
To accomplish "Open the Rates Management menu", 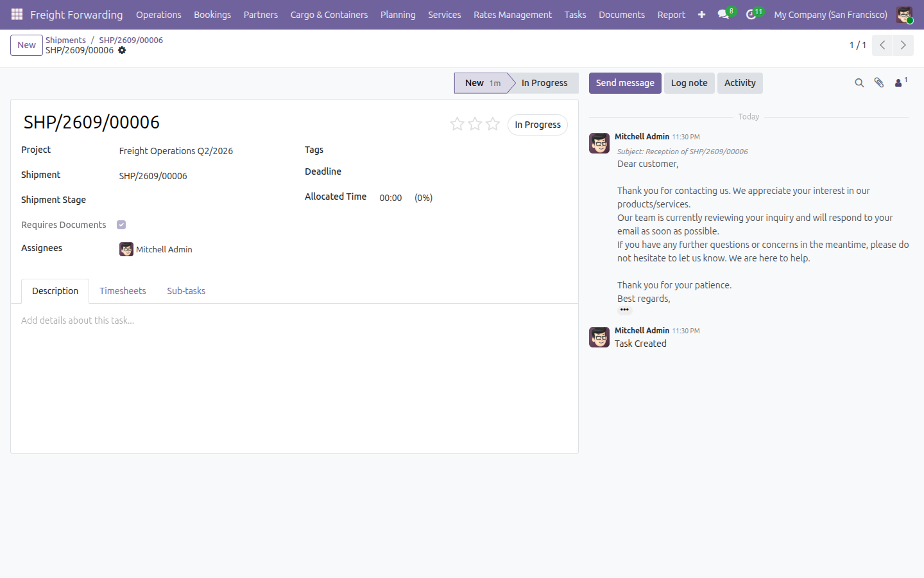I will click(513, 14).
